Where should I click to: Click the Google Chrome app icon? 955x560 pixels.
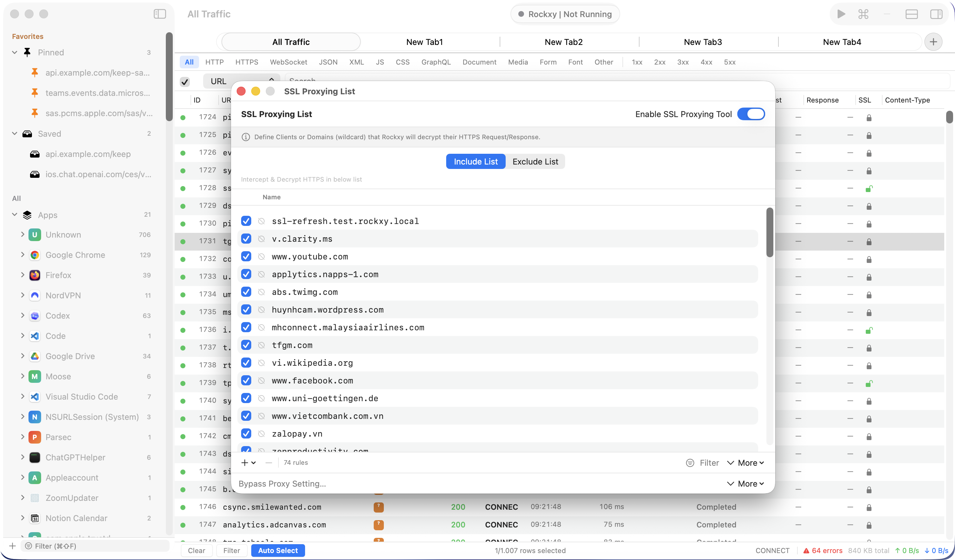34,255
